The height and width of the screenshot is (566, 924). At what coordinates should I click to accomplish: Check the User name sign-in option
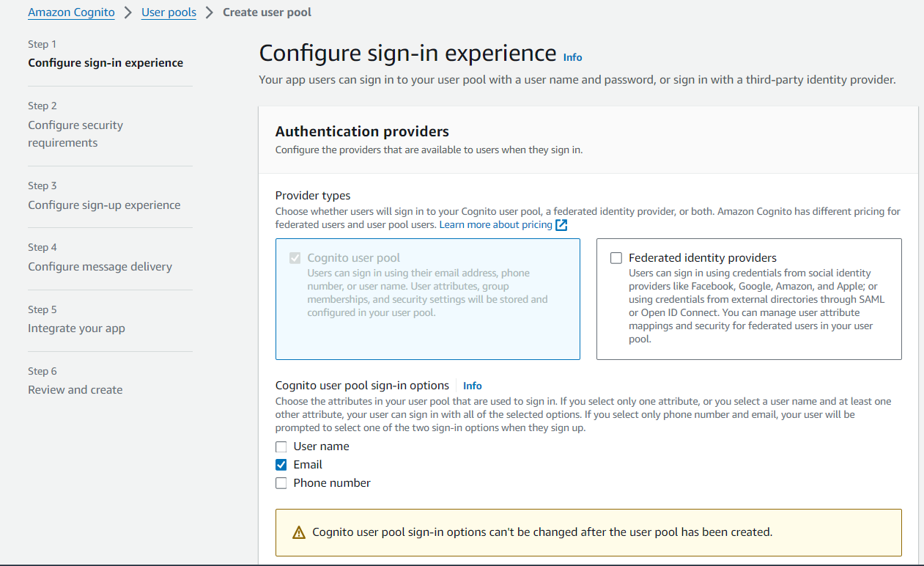281,446
